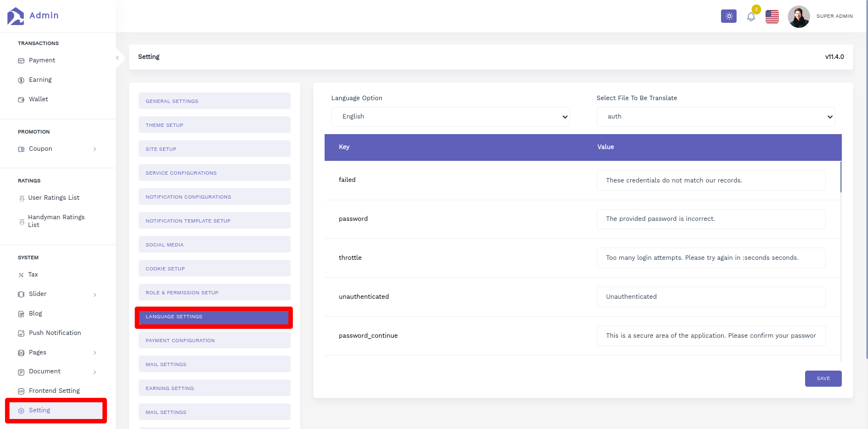Click the Coupon ticket icon in sidebar
868x429 pixels.
coord(21,149)
